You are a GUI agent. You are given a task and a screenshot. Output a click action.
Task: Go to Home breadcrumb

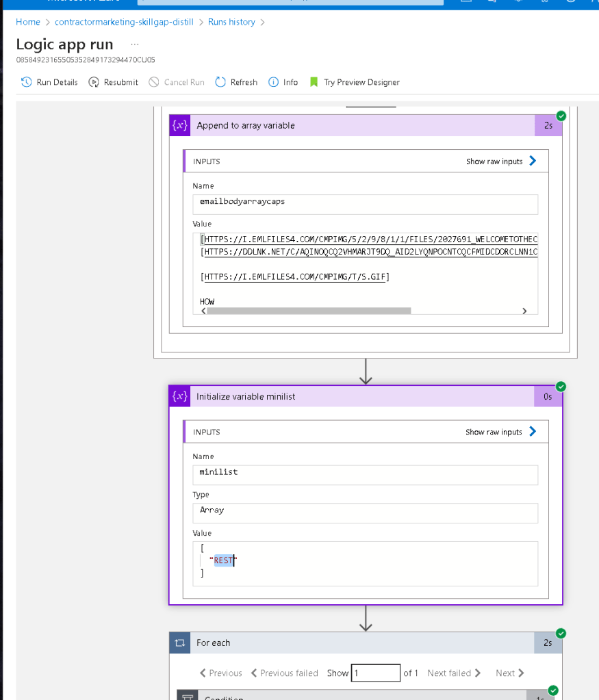27,22
